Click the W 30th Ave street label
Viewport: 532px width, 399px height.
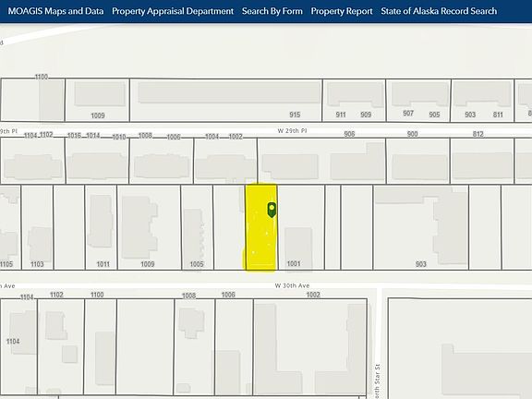292,285
